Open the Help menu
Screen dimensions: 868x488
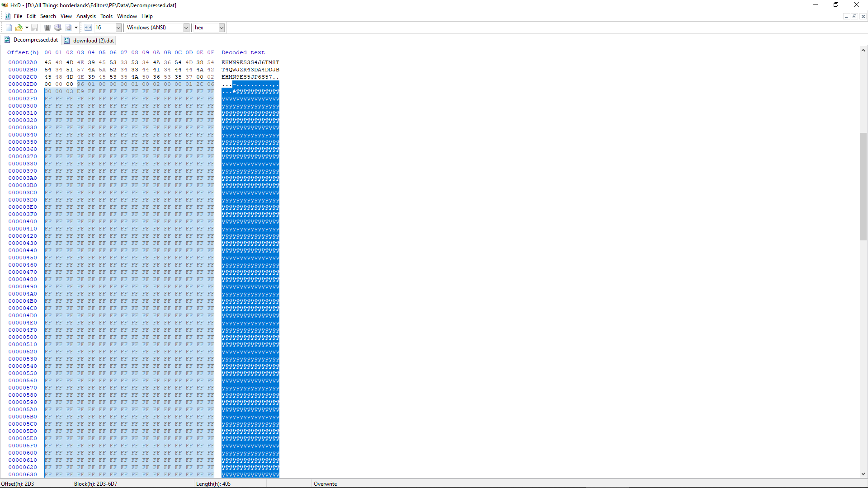pos(147,16)
